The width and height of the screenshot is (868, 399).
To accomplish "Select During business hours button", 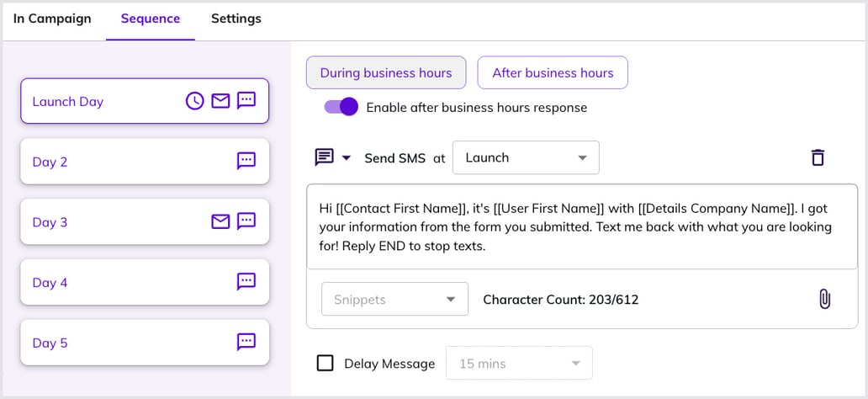I will 386,73.
